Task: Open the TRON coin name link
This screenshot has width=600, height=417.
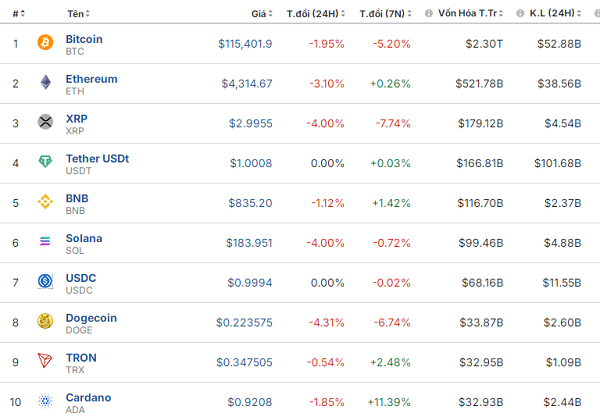Action: (x=81, y=358)
